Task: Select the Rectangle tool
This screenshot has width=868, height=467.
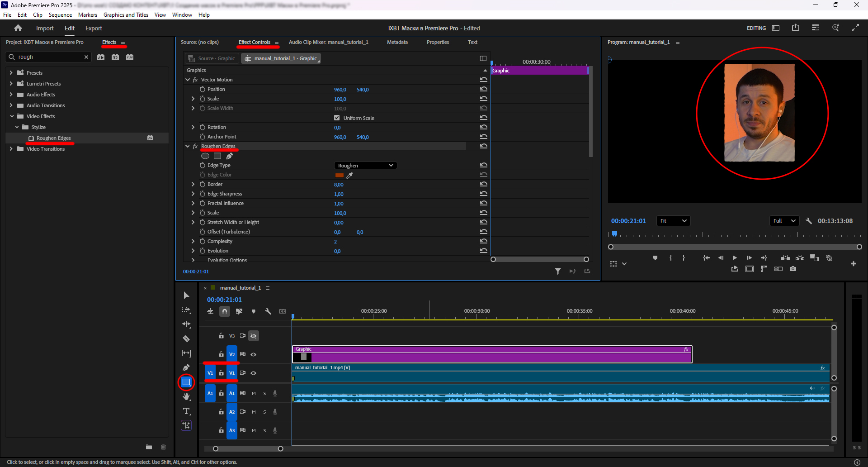Action: pyautogui.click(x=186, y=382)
